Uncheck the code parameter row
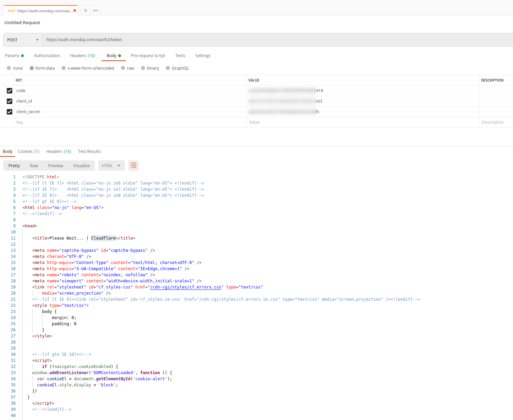 10,91
